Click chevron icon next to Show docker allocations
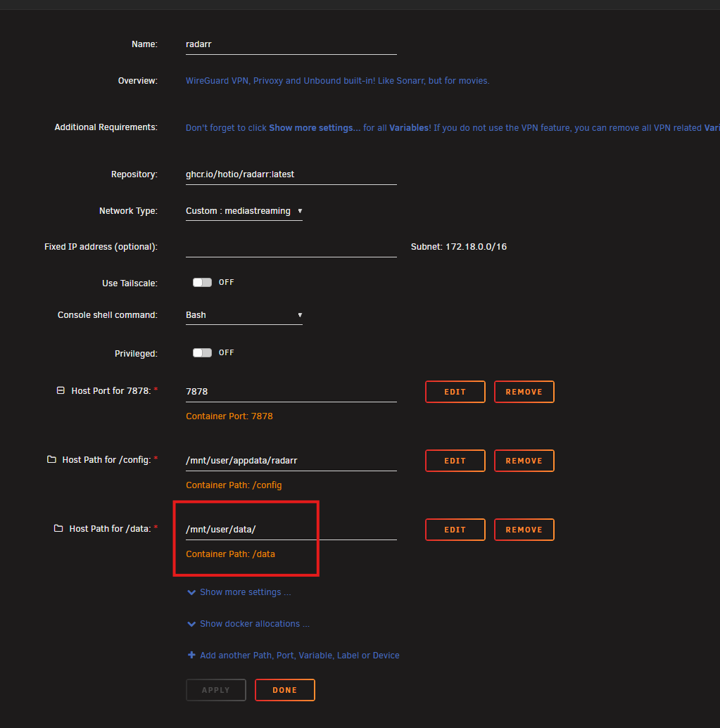Viewport: 720px width, 728px height. click(191, 624)
